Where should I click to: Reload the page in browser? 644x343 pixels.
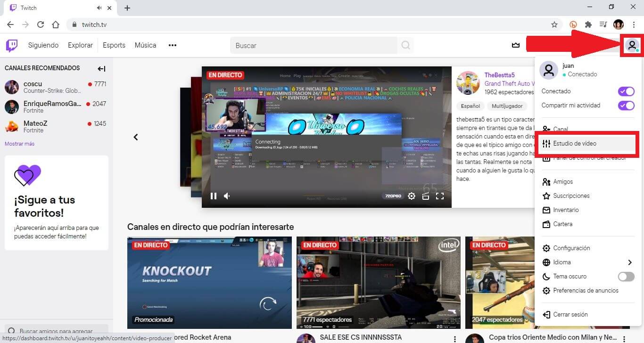41,24
